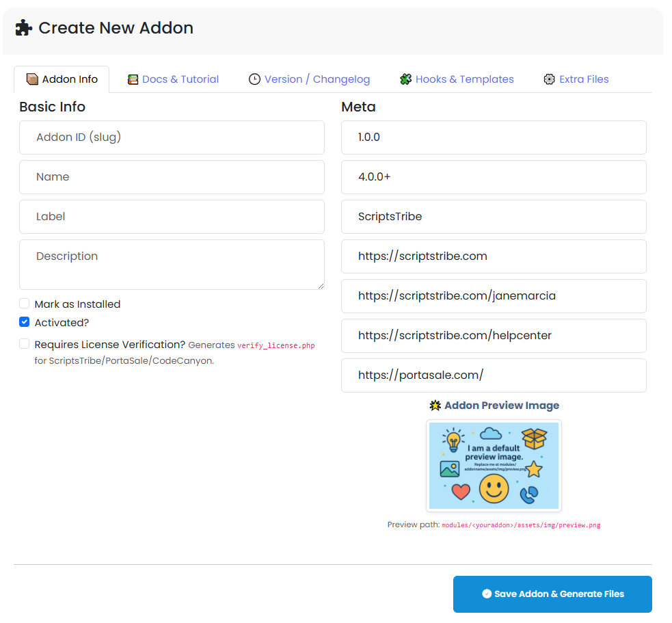
Task: Tick the Requires License Verification checkbox
Action: [25, 344]
